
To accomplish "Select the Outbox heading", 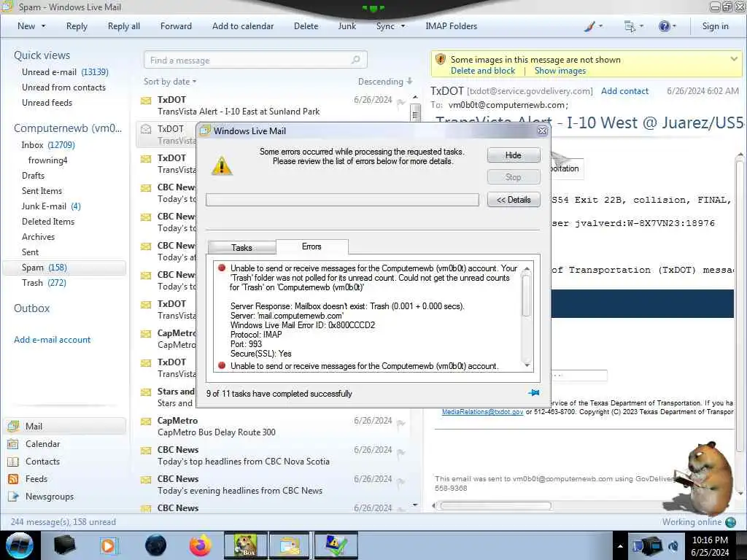I will click(x=32, y=308).
